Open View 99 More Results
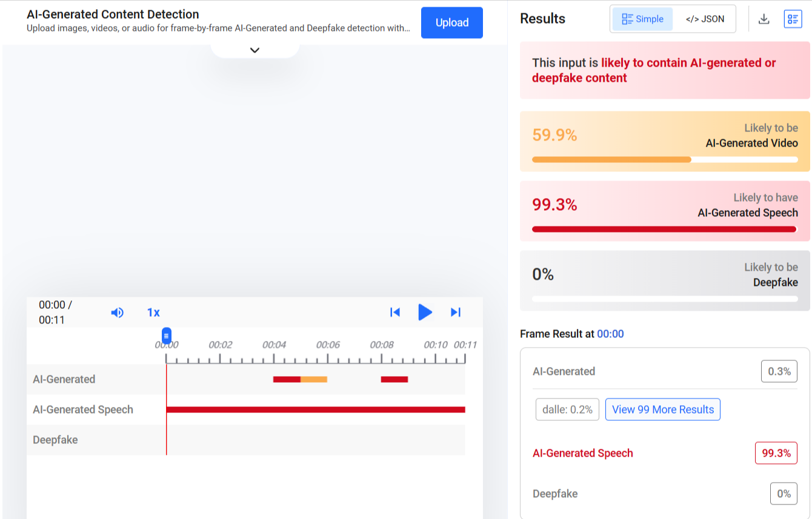Image resolution: width=812 pixels, height=519 pixels. point(663,409)
